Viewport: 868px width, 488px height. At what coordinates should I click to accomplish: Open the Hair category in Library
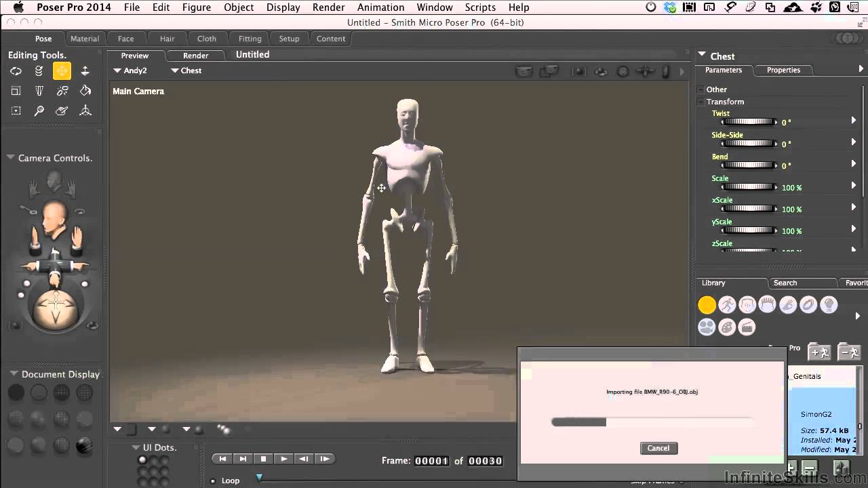pyautogui.click(x=767, y=306)
